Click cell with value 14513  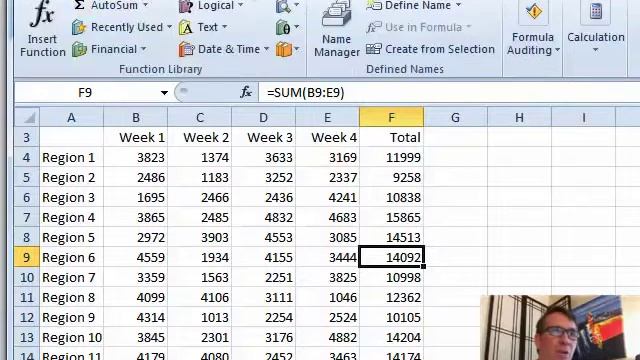pos(391,238)
